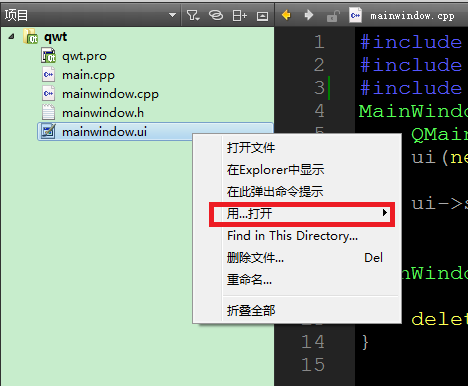Click line number 14 in the editor
This screenshot has height=386, width=468.
tap(313, 342)
